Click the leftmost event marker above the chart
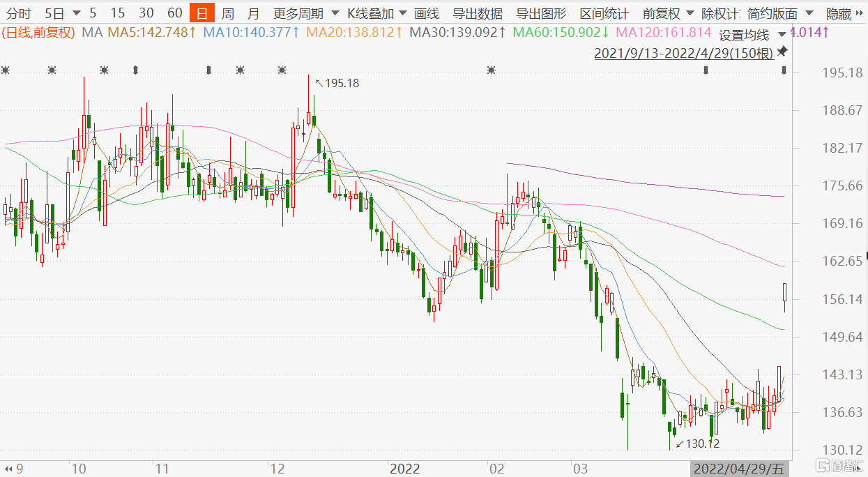 [6, 70]
